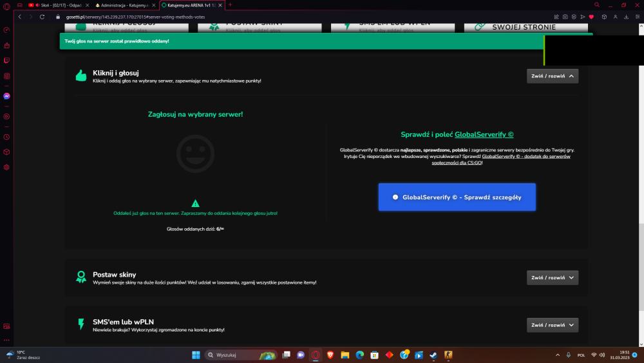Open Messenger in the sidebar
This screenshot has height=363, width=644.
click(x=6, y=96)
